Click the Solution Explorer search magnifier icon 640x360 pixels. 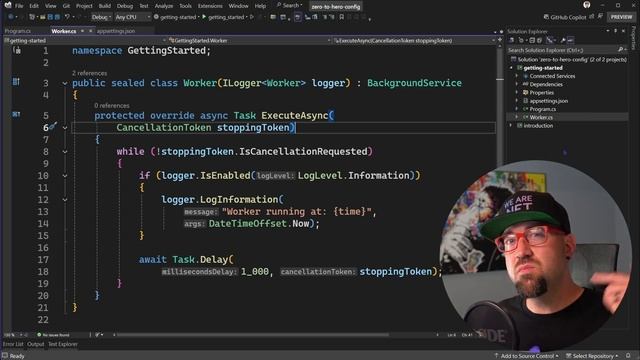(x=621, y=50)
